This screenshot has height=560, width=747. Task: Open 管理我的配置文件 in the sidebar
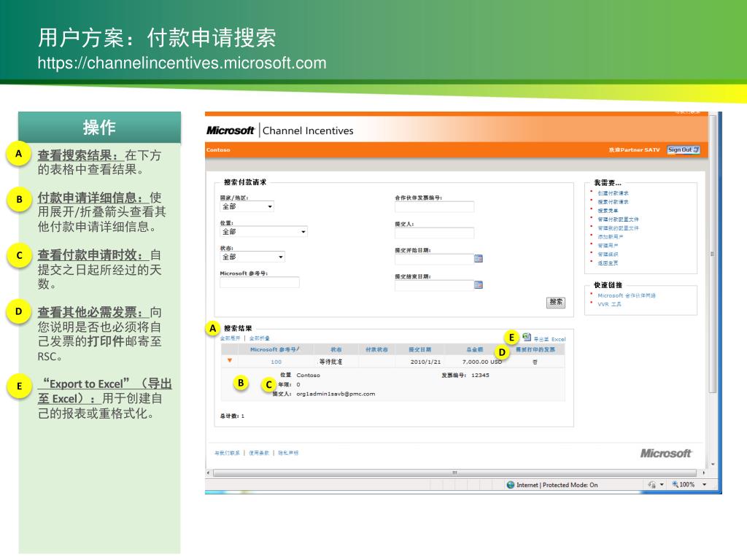[x=619, y=228]
